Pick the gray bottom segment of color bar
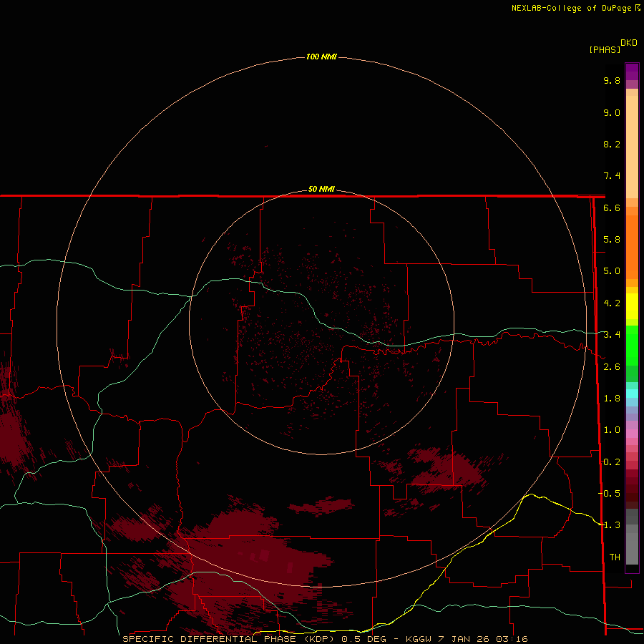 (x=632, y=548)
